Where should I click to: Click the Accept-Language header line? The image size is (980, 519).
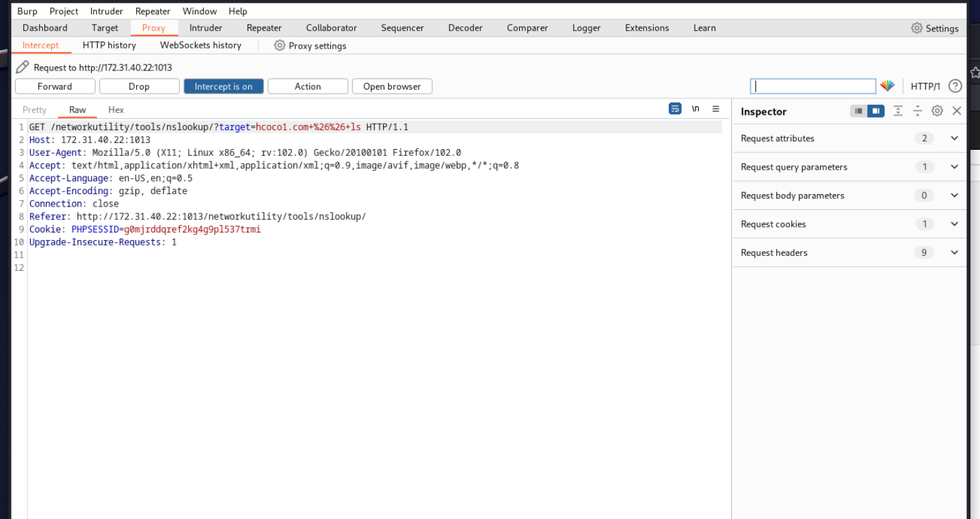point(111,178)
